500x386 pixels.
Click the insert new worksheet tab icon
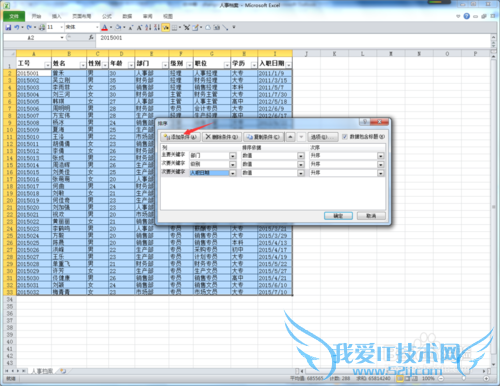(63, 371)
